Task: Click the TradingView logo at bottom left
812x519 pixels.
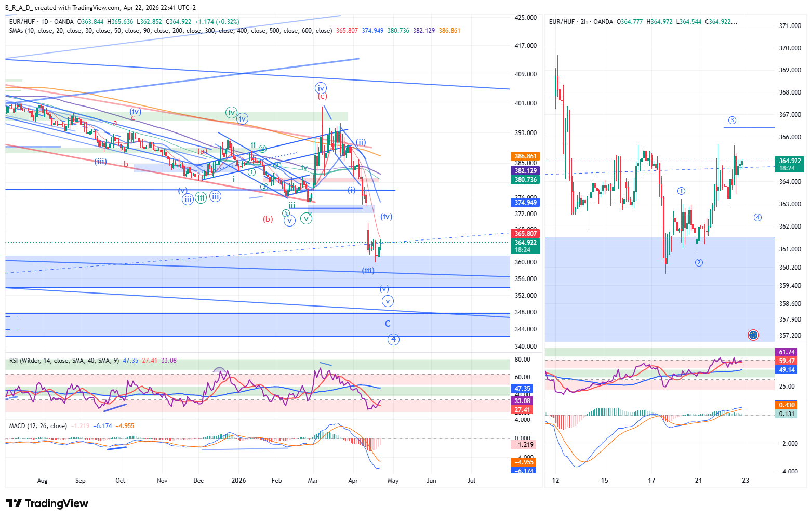Action: point(47,503)
